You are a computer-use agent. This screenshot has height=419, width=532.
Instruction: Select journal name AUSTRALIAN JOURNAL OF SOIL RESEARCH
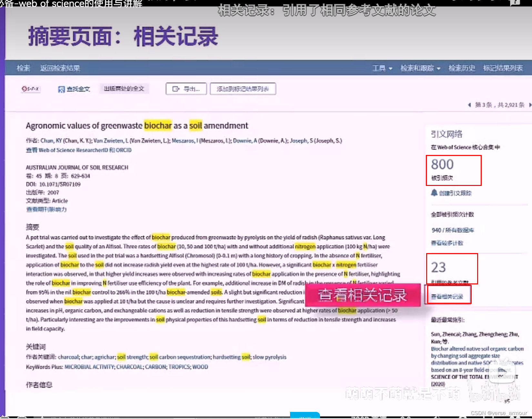[77, 168]
